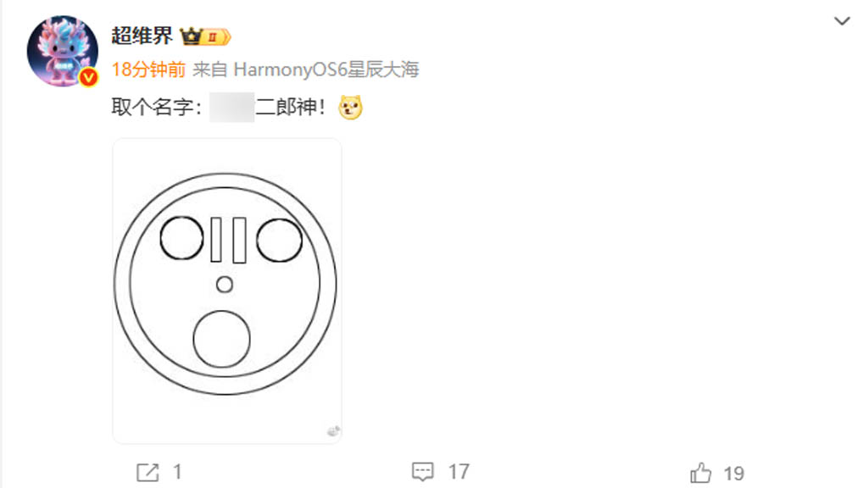Click the repost share icon

[147, 473]
